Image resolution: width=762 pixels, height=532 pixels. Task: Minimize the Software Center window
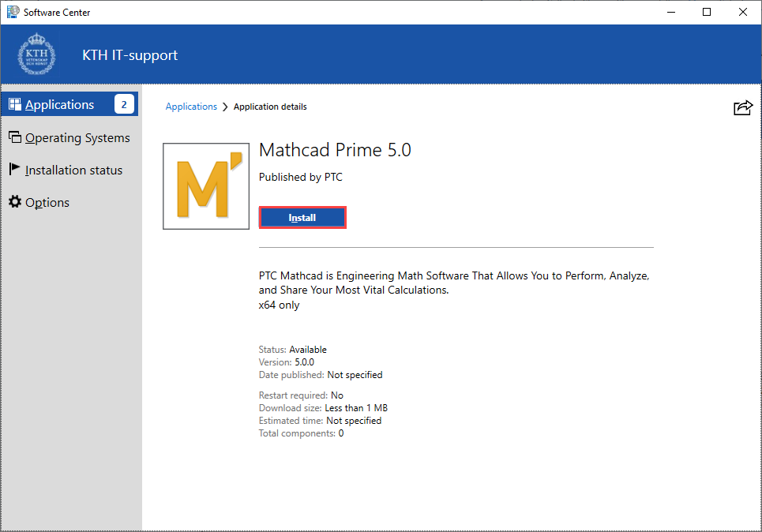[671, 12]
